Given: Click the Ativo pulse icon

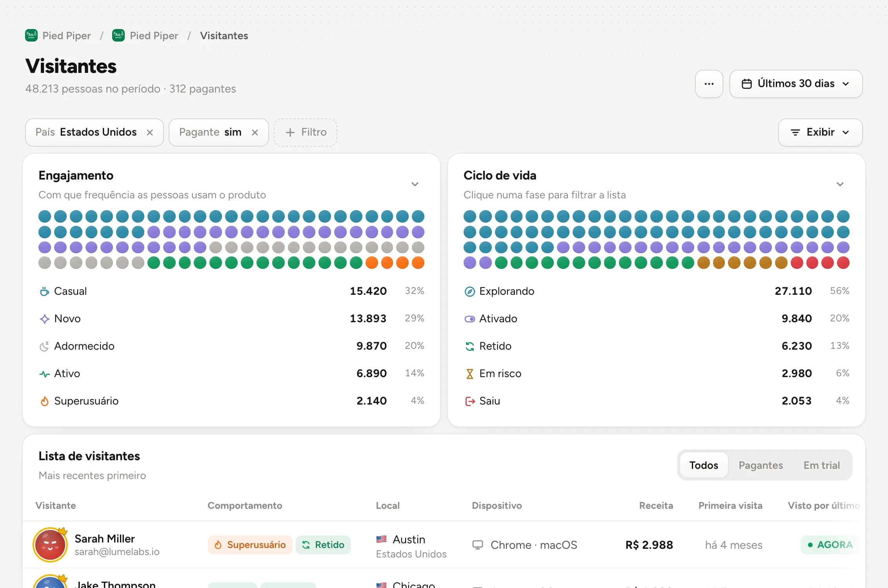Looking at the screenshot, I should (x=44, y=374).
